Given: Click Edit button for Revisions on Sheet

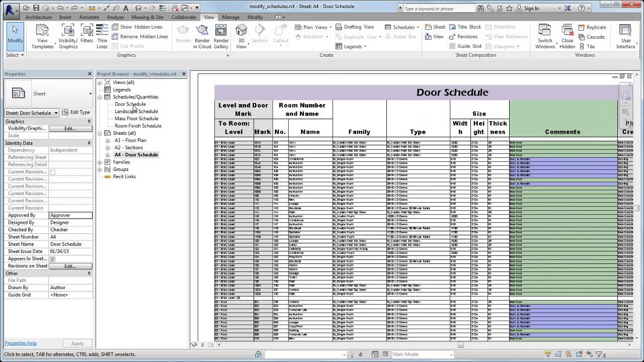Looking at the screenshot, I should [x=70, y=266].
